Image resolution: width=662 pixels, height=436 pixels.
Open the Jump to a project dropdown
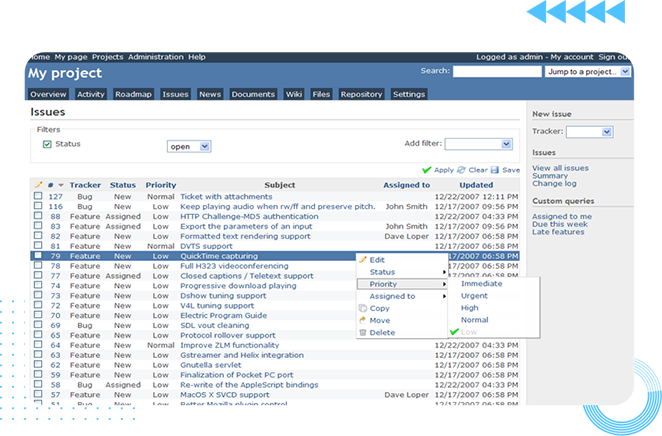point(588,72)
